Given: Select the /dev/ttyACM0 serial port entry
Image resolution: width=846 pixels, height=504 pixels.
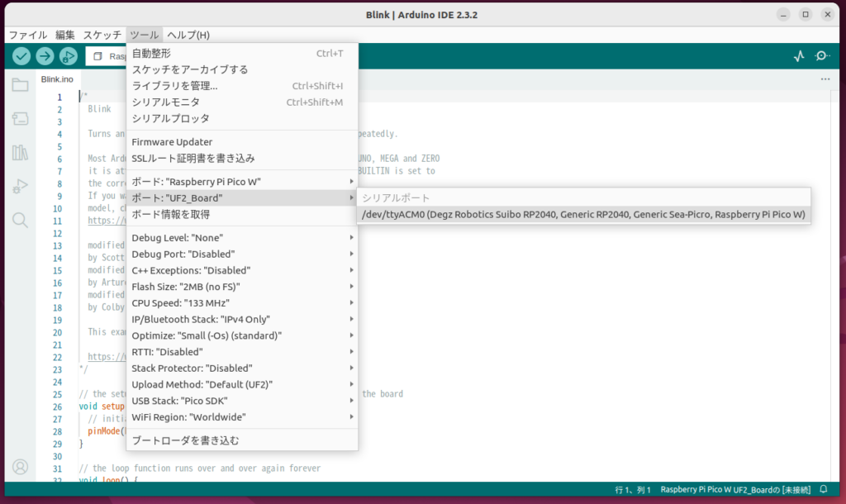Looking at the screenshot, I should [x=584, y=214].
